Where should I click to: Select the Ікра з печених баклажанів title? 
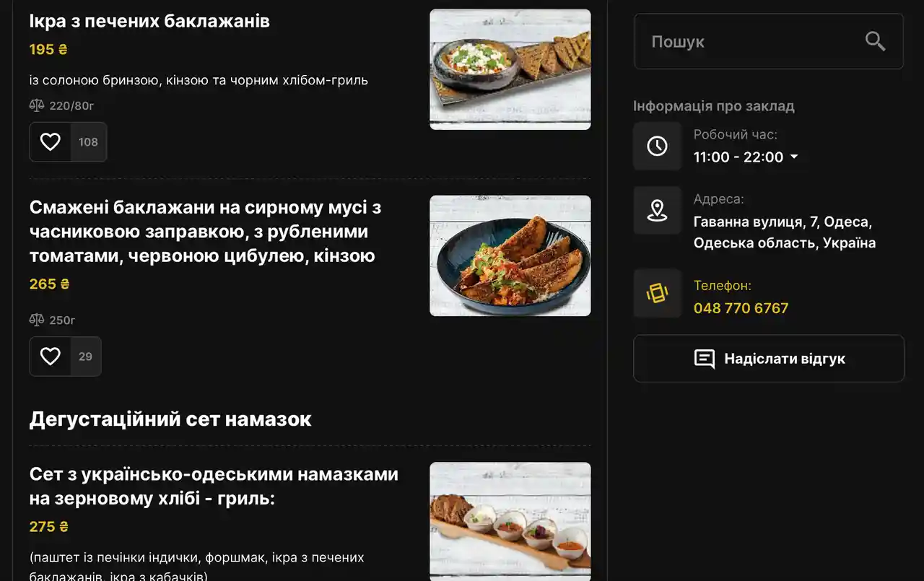(149, 21)
